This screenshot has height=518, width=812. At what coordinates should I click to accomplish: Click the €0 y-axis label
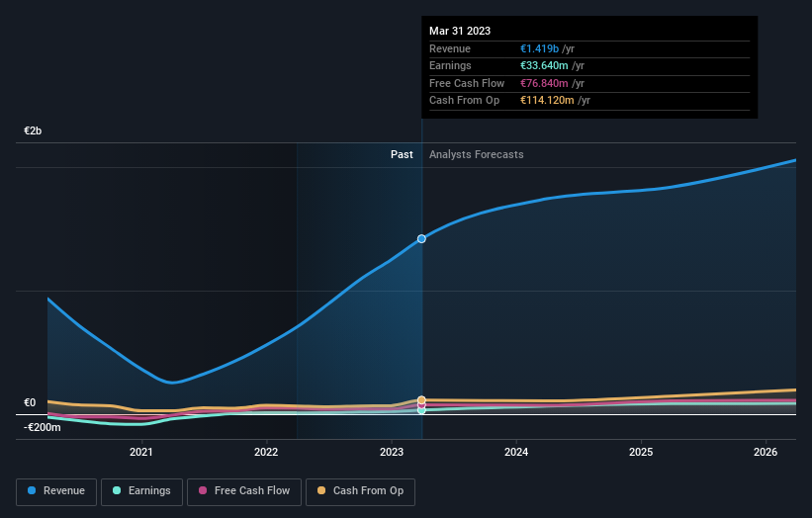tap(30, 402)
